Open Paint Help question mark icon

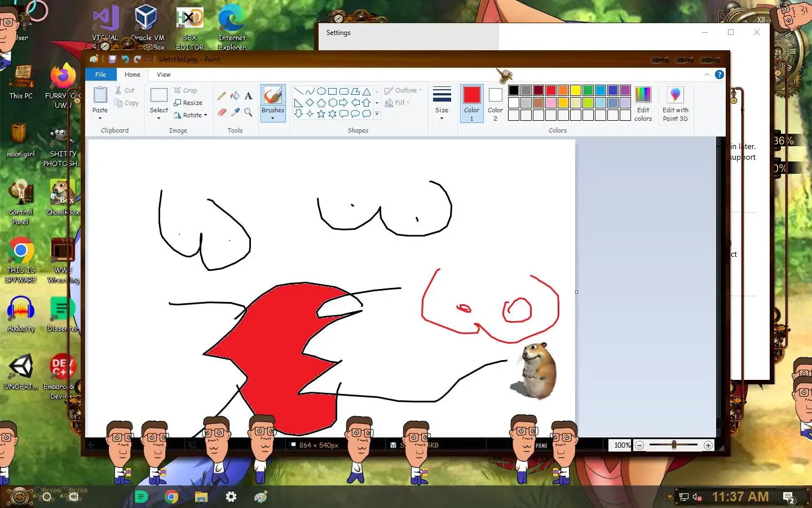(x=720, y=75)
